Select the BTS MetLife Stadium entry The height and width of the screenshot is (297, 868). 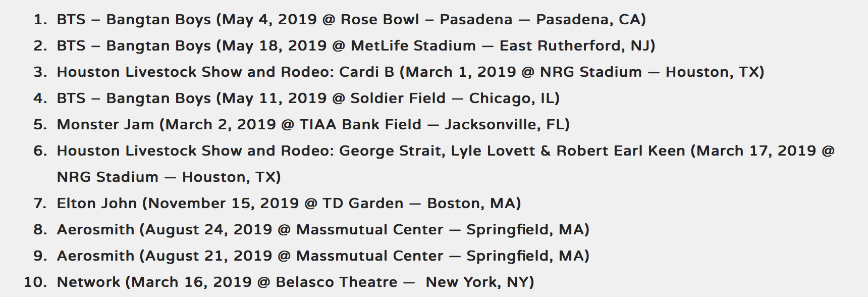(x=356, y=46)
